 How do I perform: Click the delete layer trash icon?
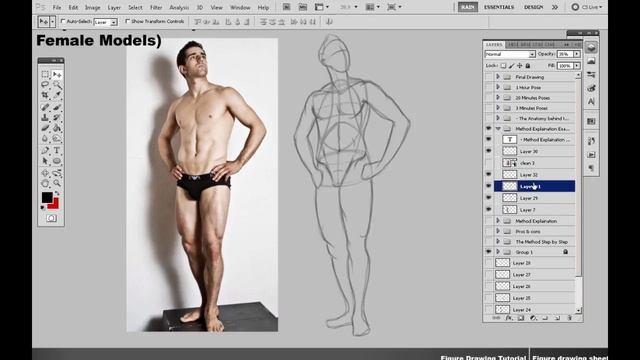tap(570, 318)
